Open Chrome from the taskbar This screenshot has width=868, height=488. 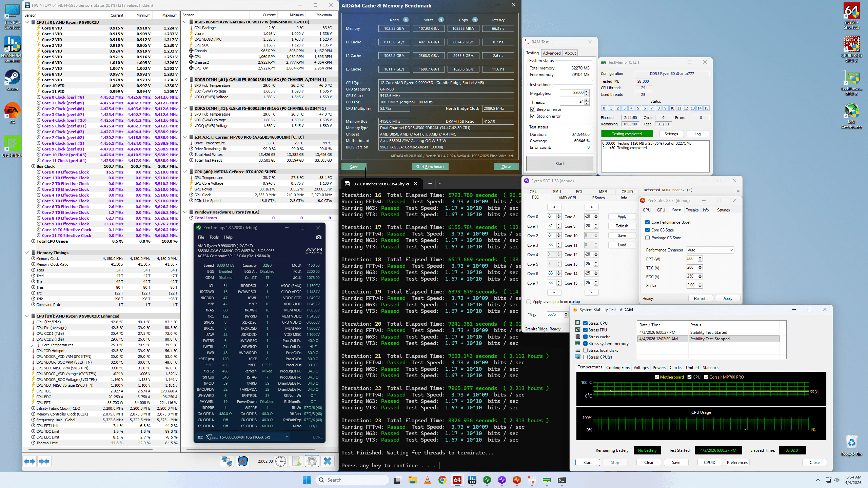(x=442, y=480)
